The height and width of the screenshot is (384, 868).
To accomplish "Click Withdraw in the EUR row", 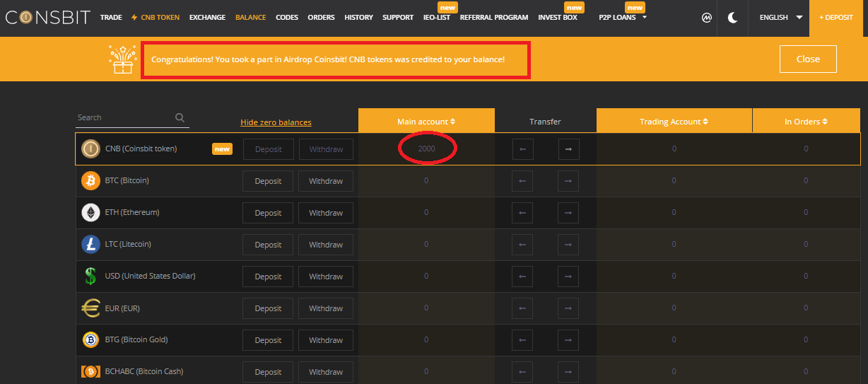I will pos(326,308).
